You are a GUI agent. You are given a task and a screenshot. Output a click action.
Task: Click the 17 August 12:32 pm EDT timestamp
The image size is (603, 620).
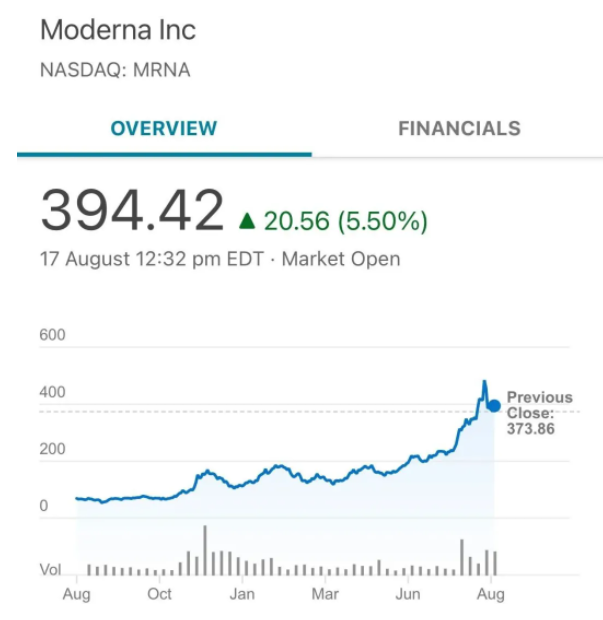[x=151, y=259]
